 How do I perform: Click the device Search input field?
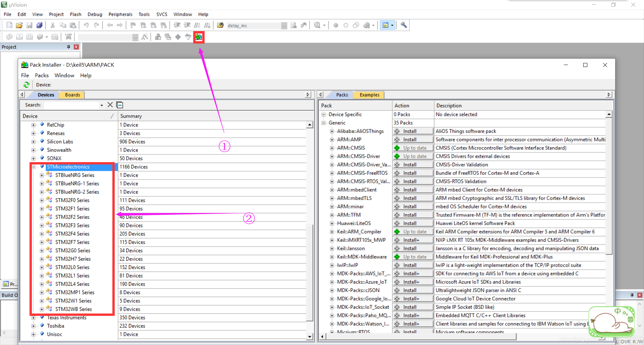point(72,105)
